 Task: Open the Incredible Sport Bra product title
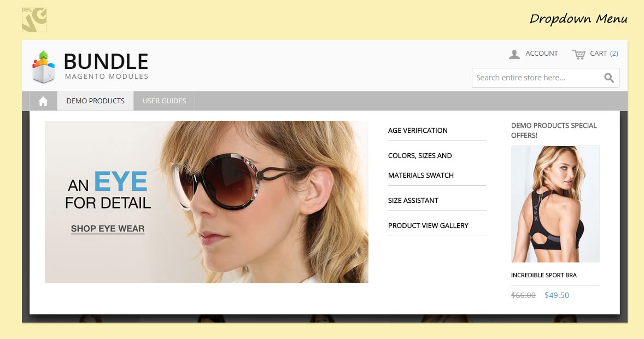pyautogui.click(x=543, y=275)
